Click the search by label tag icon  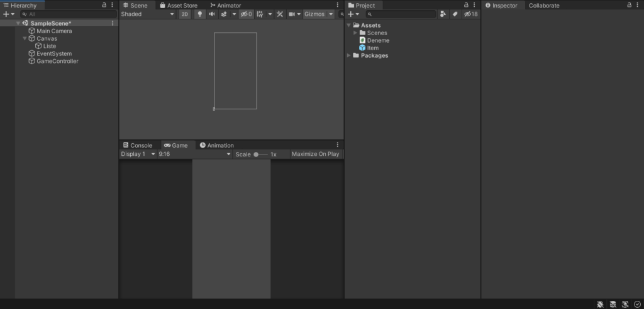tap(455, 14)
